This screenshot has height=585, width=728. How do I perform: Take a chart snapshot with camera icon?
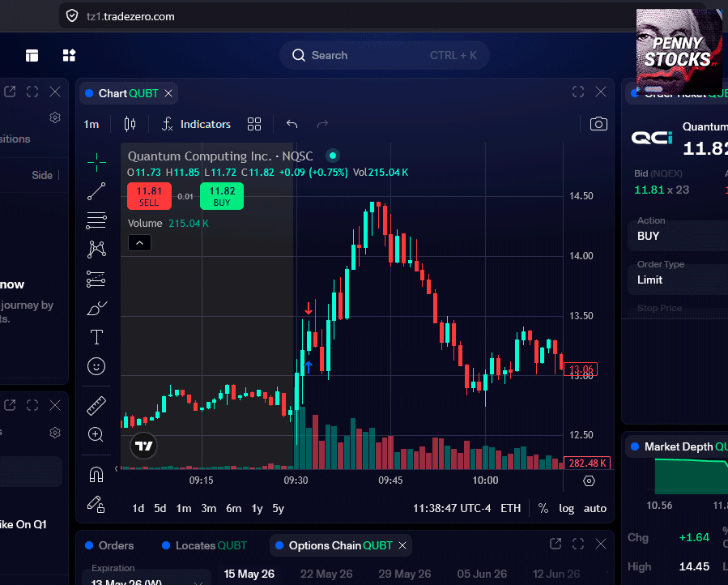598,124
